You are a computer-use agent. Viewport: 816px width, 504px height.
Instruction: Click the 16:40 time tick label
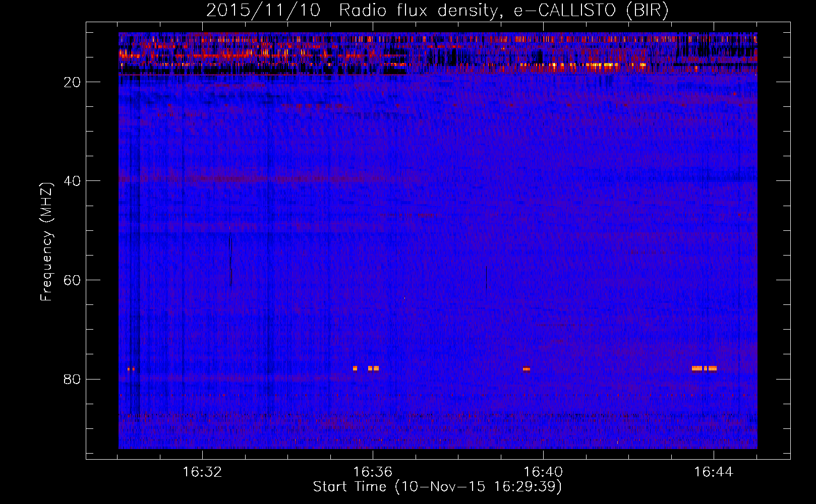click(543, 472)
